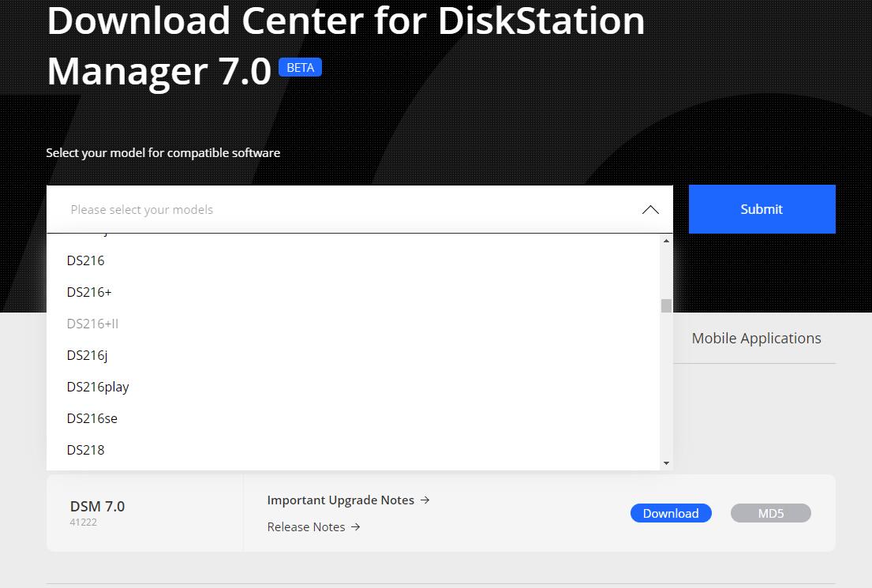Image resolution: width=872 pixels, height=588 pixels.
Task: Select DS218 in the model list
Action: [x=86, y=450]
